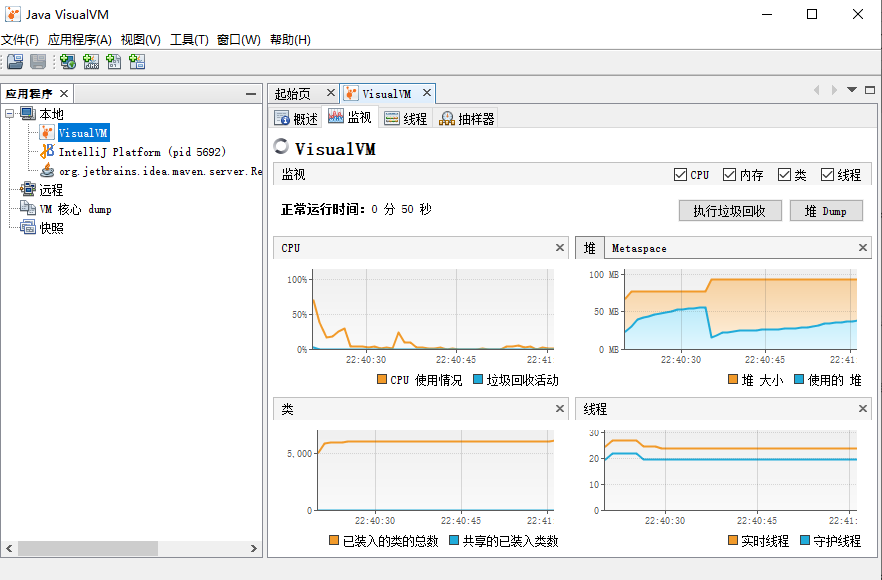Close the CPU chart panel
The width and height of the screenshot is (882, 580).
pos(560,248)
